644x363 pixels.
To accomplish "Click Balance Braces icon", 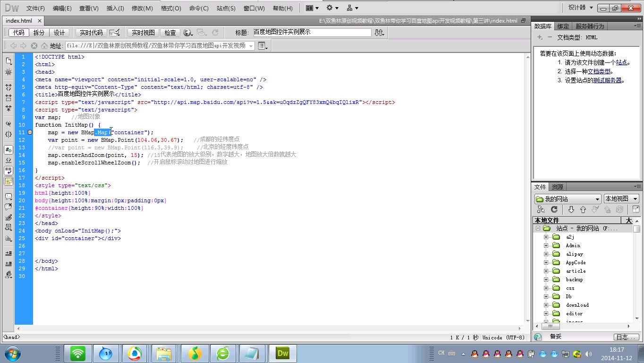I will (8, 134).
